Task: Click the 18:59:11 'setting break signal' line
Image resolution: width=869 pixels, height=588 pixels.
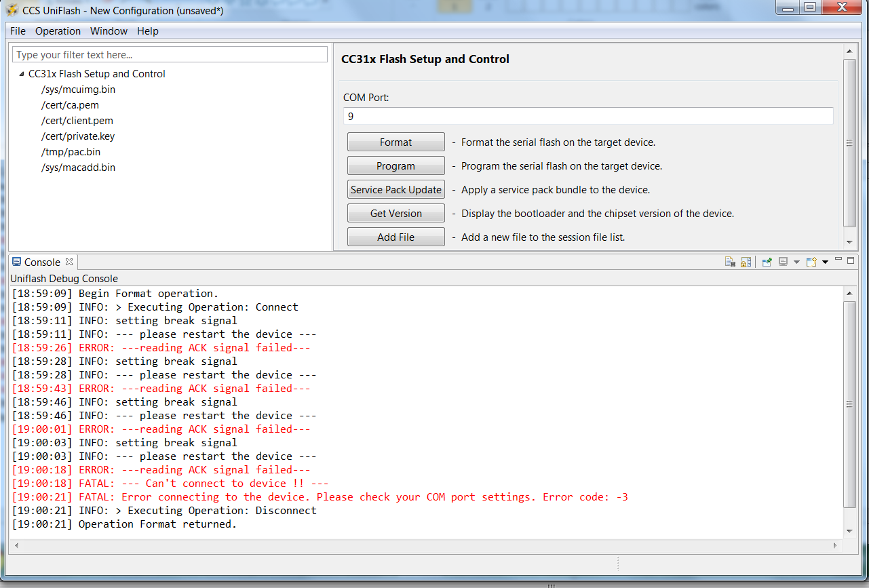Action: pyautogui.click(x=125, y=321)
